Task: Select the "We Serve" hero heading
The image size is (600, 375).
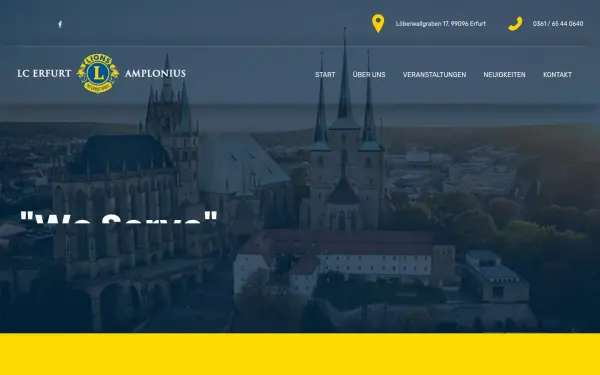Action: click(119, 218)
